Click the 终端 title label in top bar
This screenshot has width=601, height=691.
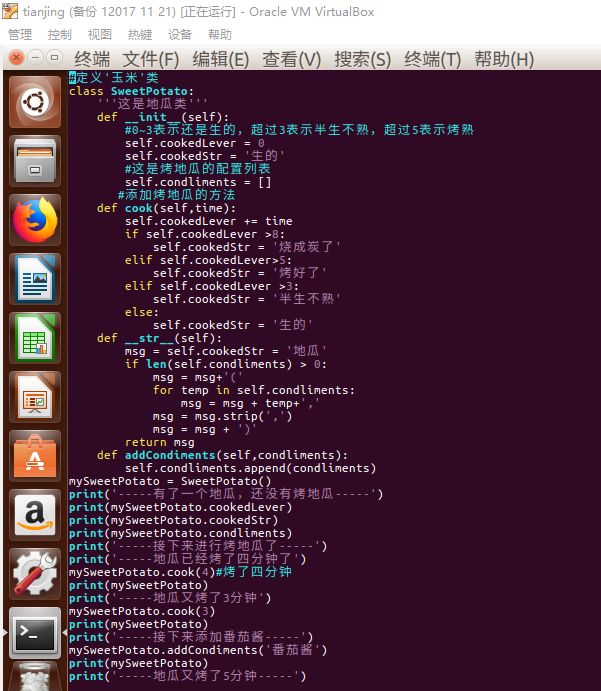(x=92, y=59)
